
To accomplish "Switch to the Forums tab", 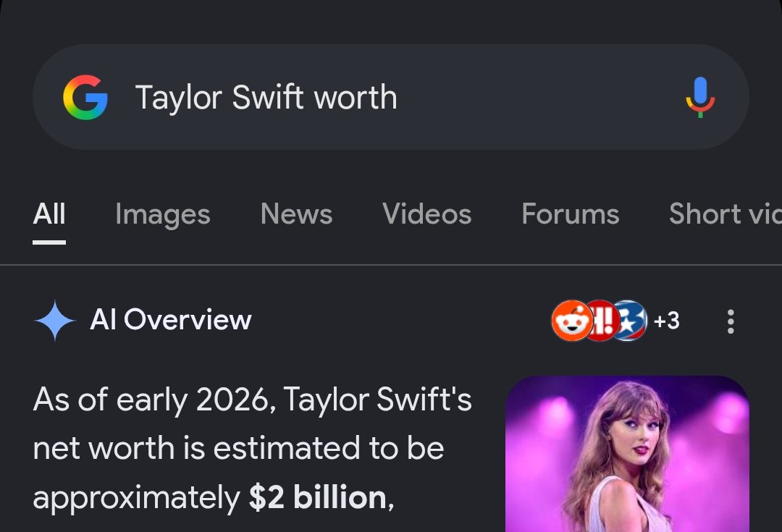I will [570, 214].
